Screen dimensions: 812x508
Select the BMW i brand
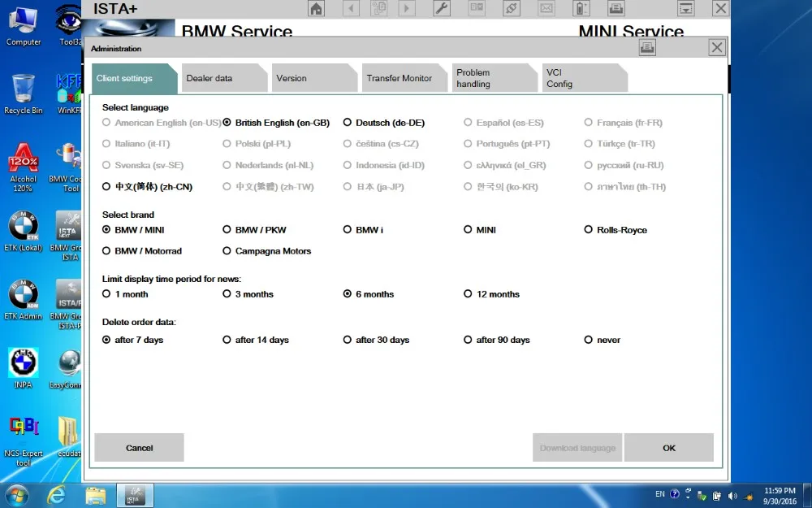point(364,230)
